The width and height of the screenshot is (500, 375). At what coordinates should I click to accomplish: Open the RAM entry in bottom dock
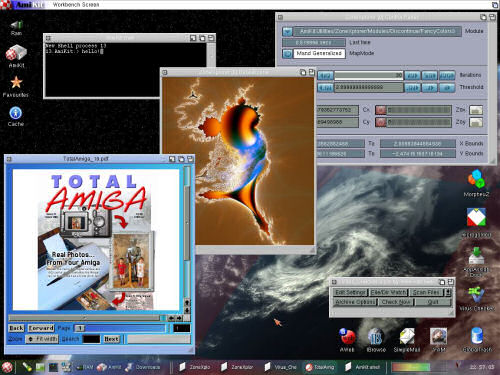(x=84, y=367)
